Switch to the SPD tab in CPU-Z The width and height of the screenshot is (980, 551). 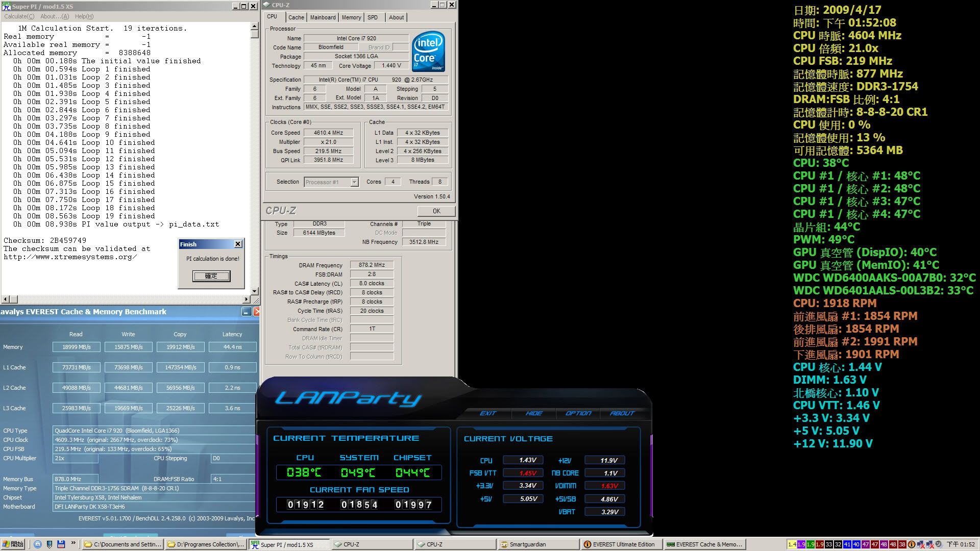pyautogui.click(x=373, y=17)
